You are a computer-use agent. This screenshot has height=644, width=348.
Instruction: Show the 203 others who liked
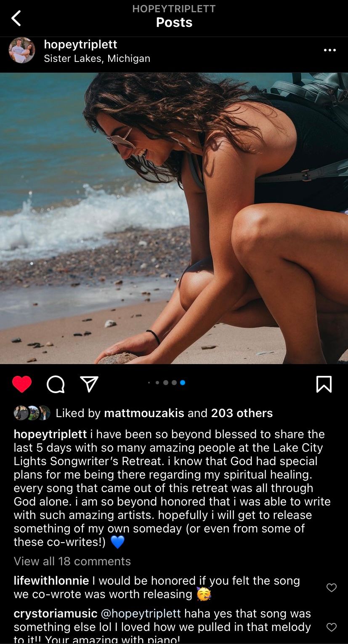(242, 413)
